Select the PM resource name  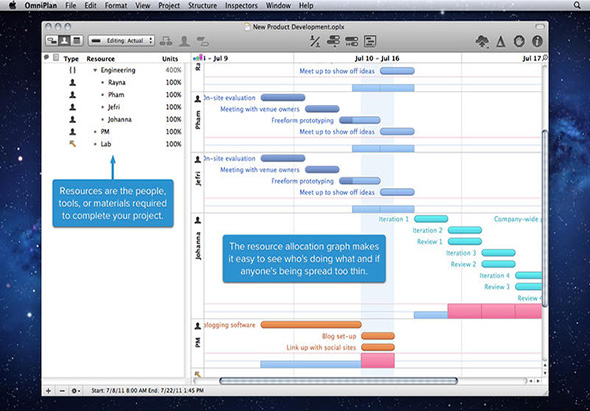[105, 132]
